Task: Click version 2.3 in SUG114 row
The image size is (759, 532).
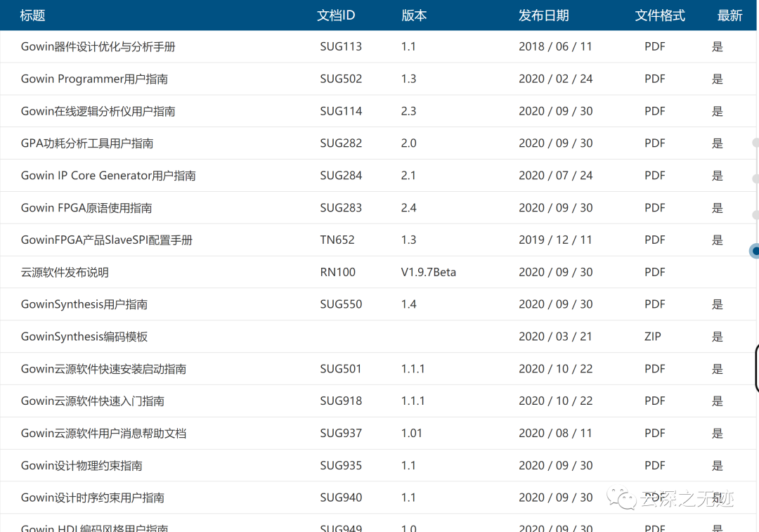Action: [x=408, y=111]
